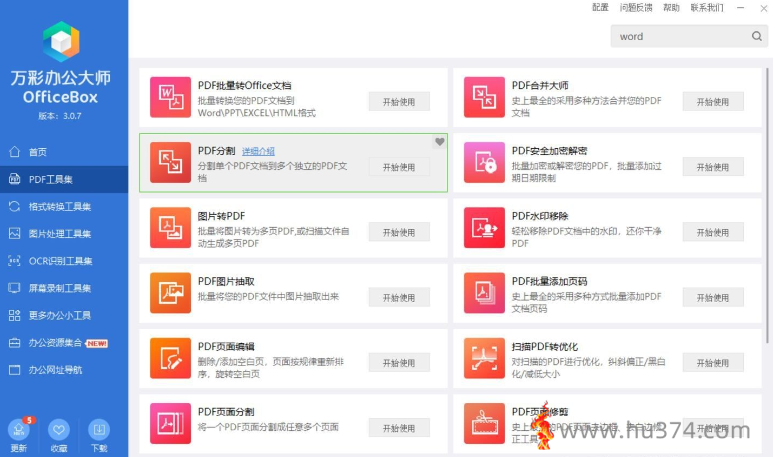Click the PDF图片抽取 tool icon
Screen dimensions: 775x457
[x=171, y=293]
